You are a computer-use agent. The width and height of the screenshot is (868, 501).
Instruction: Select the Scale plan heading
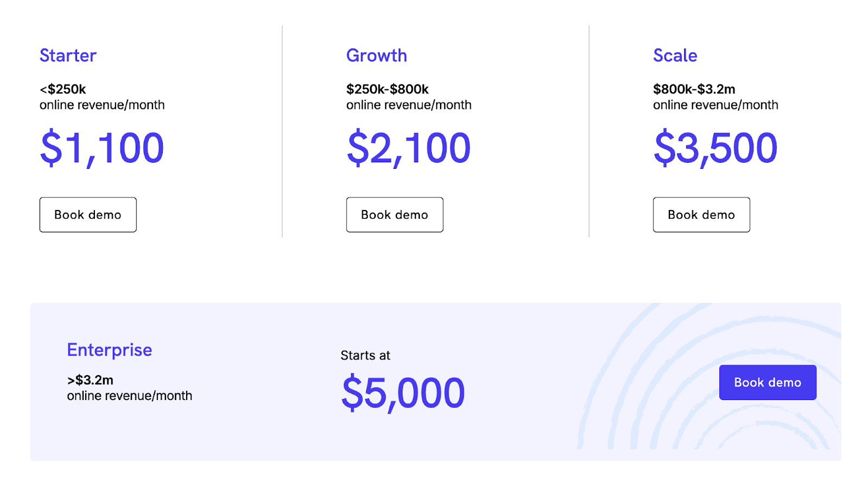[675, 55]
